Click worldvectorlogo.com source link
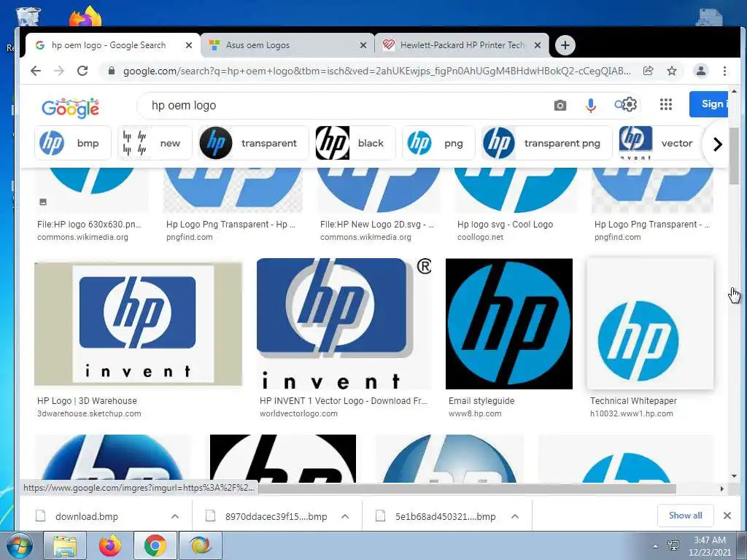Viewport: 747px width, 560px height. (298, 414)
